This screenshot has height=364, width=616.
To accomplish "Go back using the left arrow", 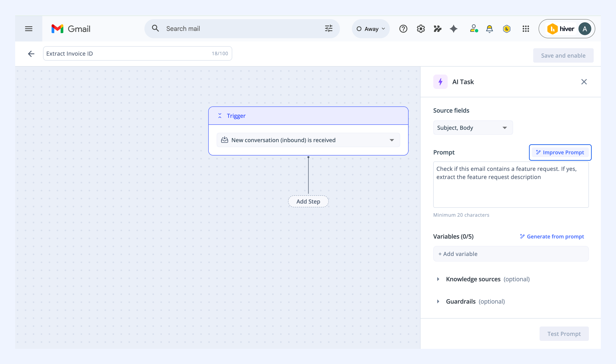I will pos(31,54).
